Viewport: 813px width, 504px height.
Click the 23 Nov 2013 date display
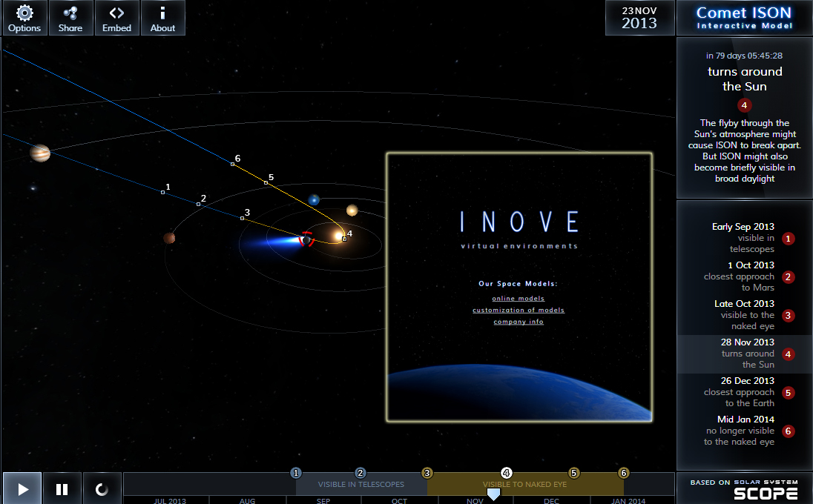click(639, 18)
